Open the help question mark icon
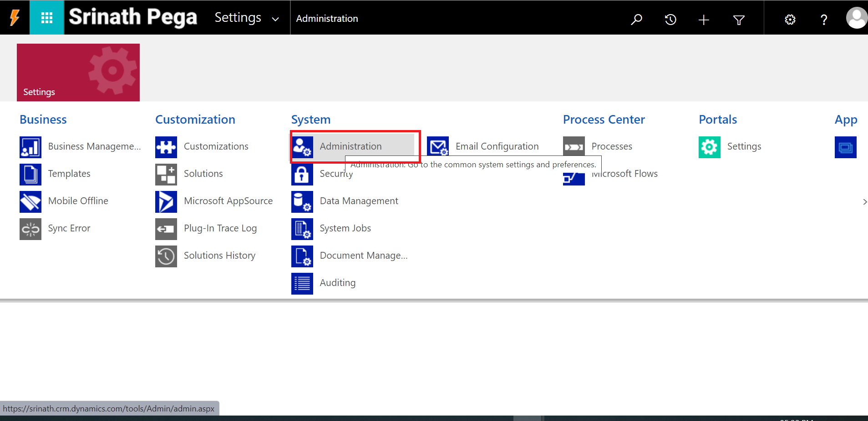The height and width of the screenshot is (421, 868). pyautogui.click(x=823, y=20)
